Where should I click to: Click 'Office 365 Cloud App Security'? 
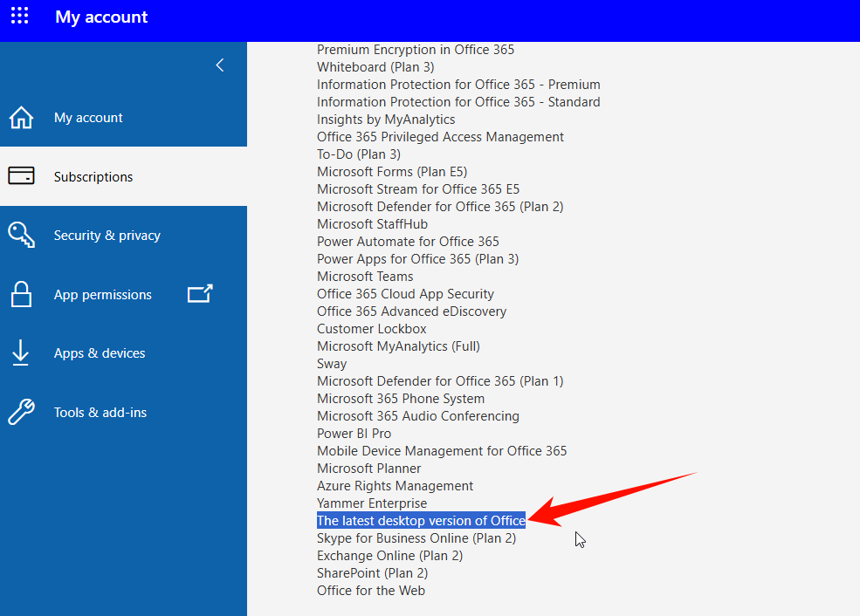coord(405,294)
